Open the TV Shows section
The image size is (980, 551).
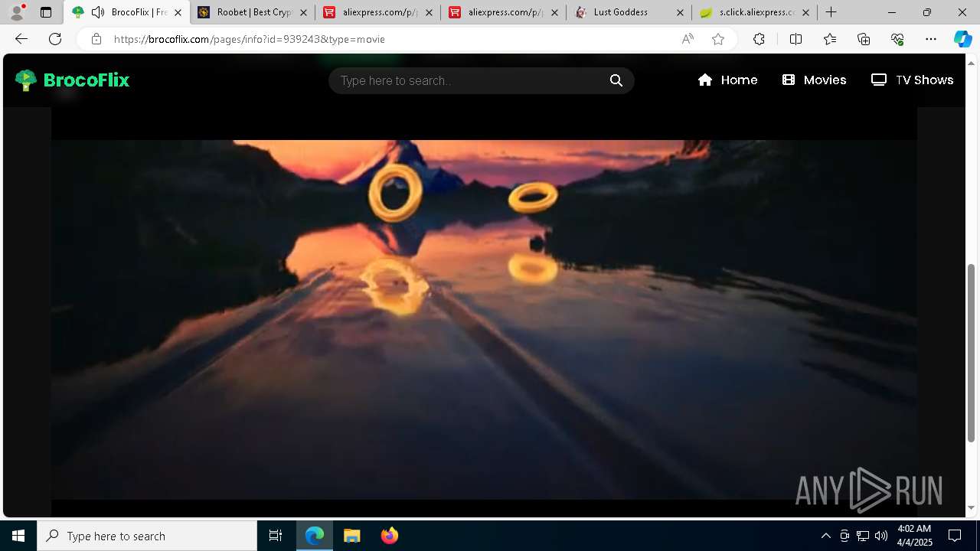coord(912,80)
